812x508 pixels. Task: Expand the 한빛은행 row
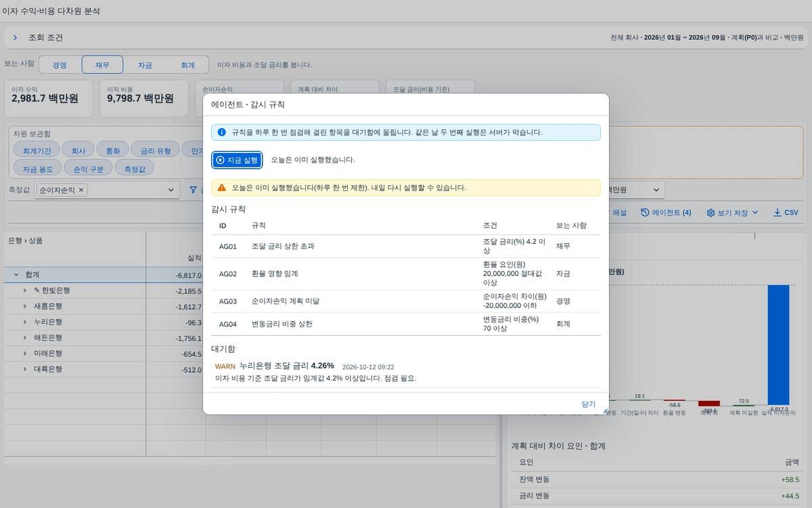pos(25,291)
